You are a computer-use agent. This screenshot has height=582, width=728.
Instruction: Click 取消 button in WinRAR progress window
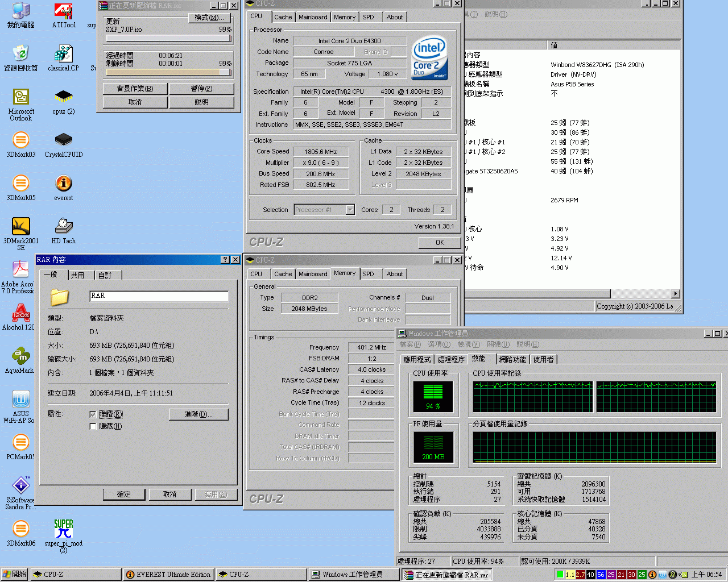135,102
